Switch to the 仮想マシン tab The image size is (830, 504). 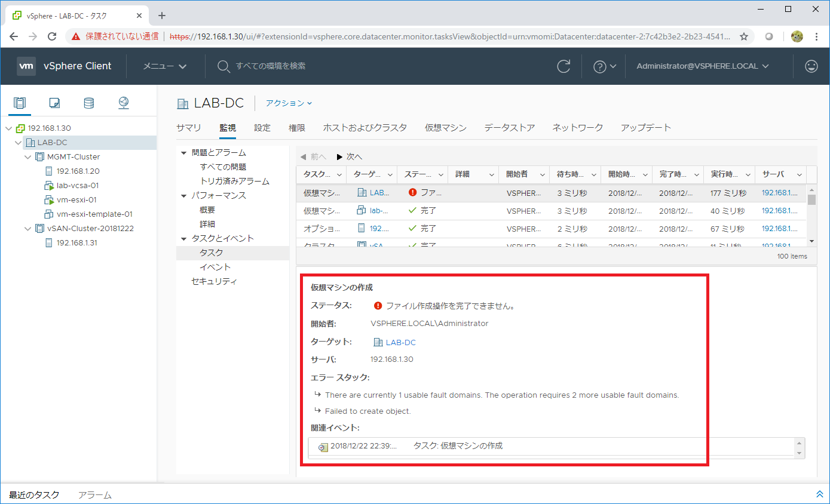coord(446,128)
